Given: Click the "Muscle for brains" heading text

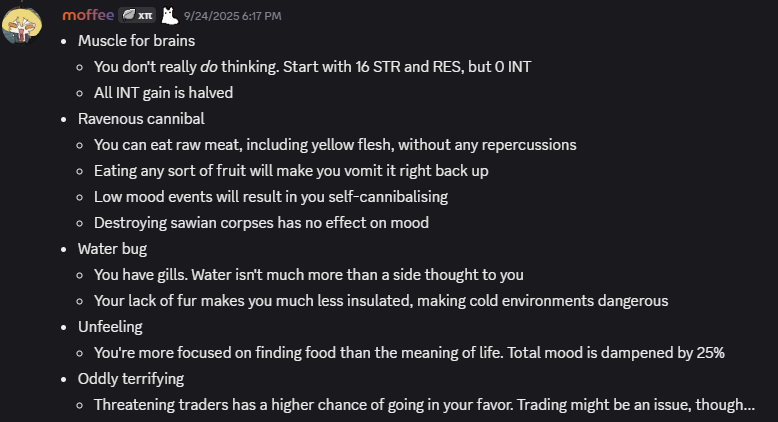Looking at the screenshot, I should click(x=136, y=41).
